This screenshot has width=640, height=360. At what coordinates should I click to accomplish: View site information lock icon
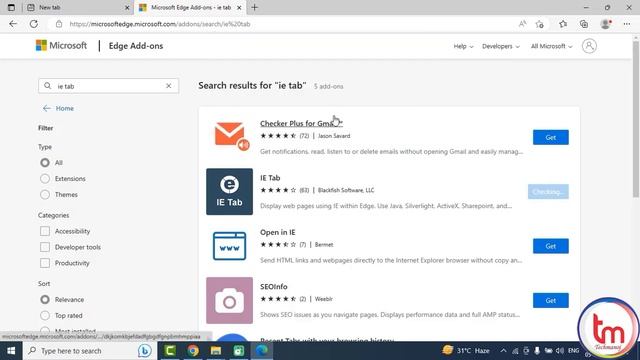pos(59,24)
